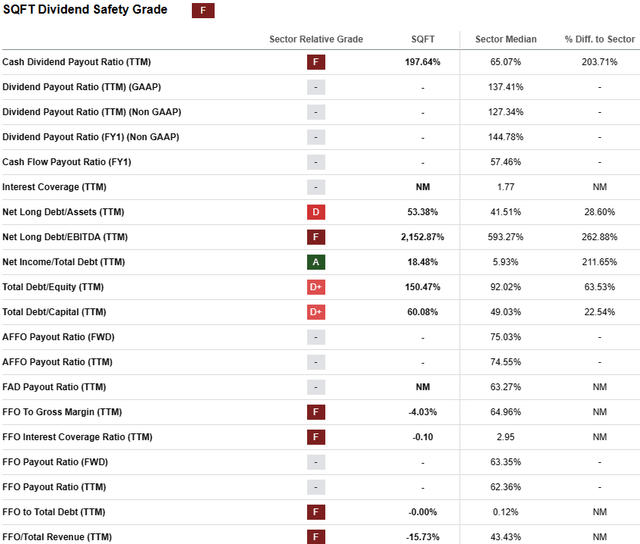The height and width of the screenshot is (544, 640).
Task: Click the dash grade for FFO Payout Ratio (FWD)
Action: point(316,462)
